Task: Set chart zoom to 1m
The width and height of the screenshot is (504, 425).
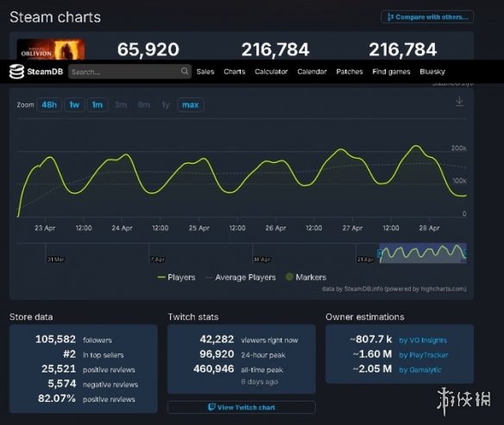Action: pyautogui.click(x=98, y=104)
